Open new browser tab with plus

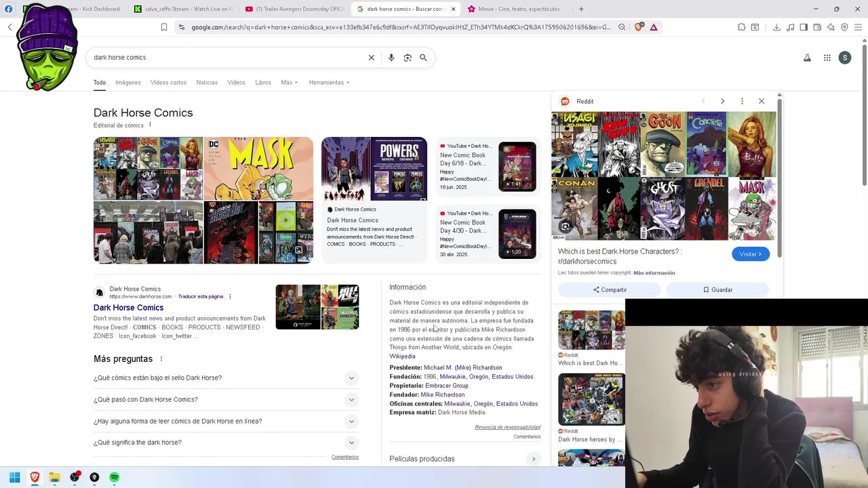pyautogui.click(x=581, y=9)
